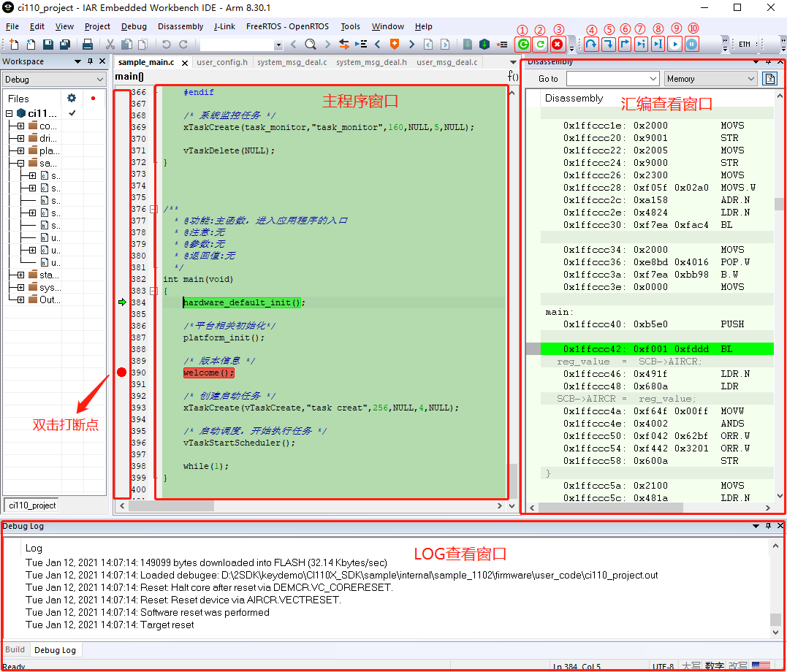The image size is (787, 672).
Task: Open the FreeRTOS - OpenRTOS menu
Action: click(x=287, y=26)
